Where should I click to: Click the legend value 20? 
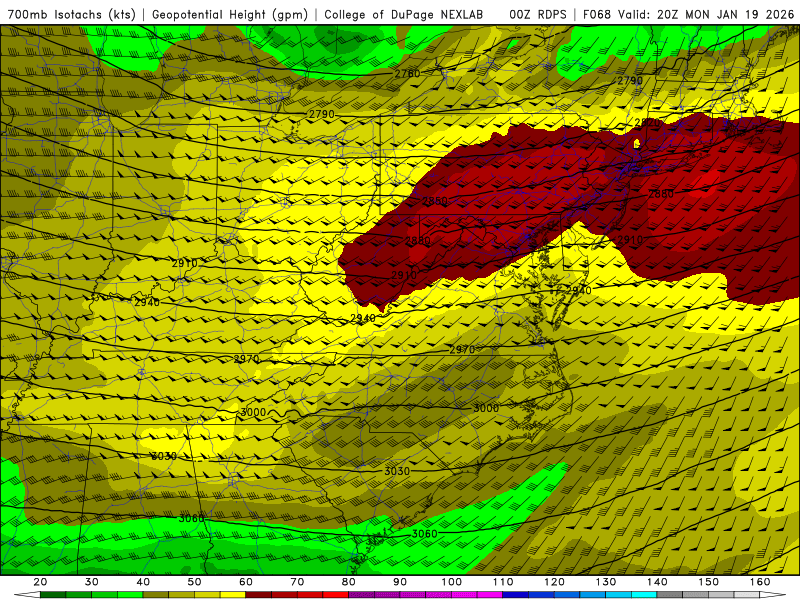pos(40,582)
